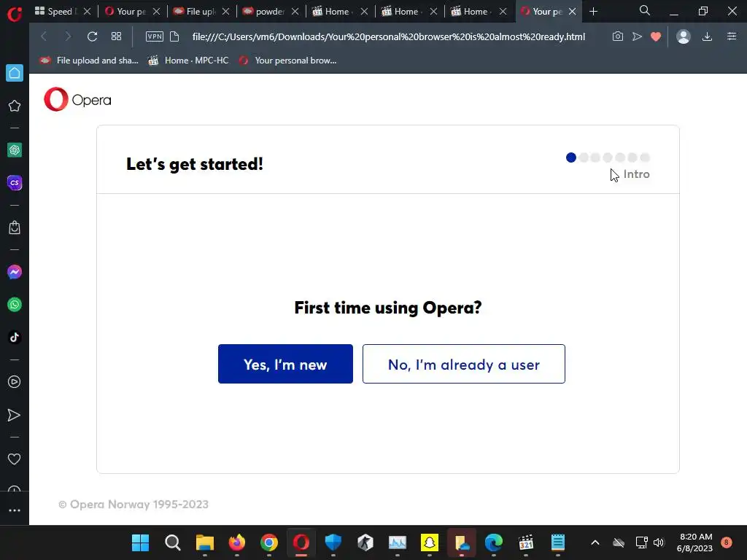747x560 pixels.
Task: Open Windows Start menu
Action: pos(140,542)
